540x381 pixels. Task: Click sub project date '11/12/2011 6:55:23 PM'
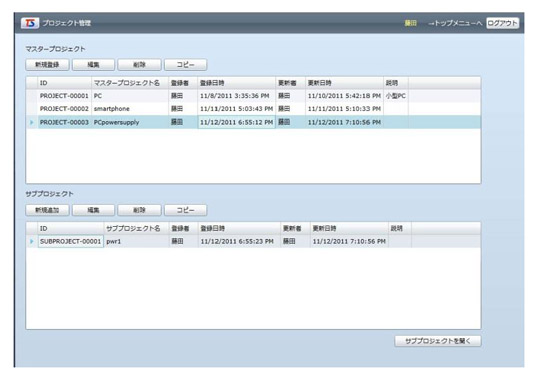[239, 241]
